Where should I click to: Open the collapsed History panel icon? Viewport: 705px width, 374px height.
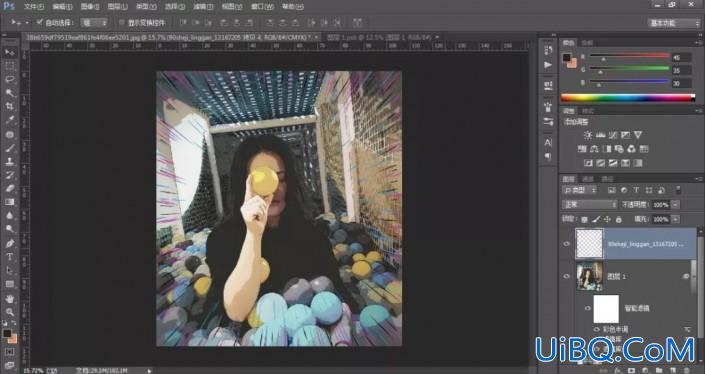[x=548, y=50]
